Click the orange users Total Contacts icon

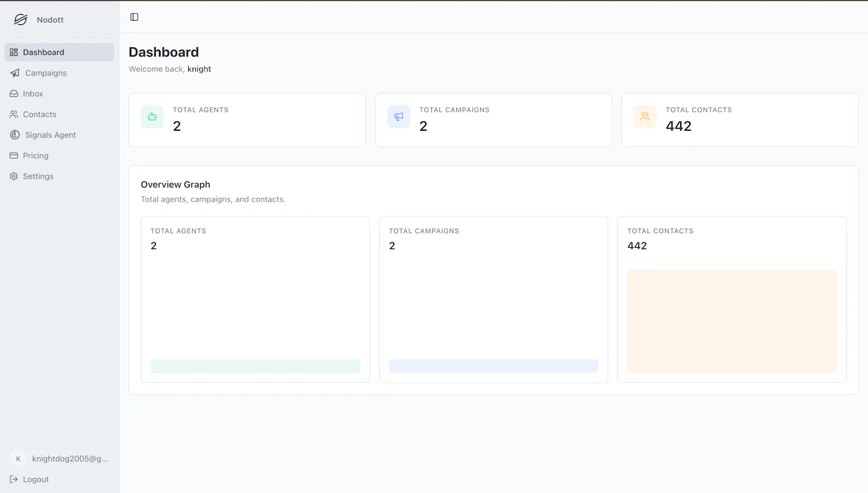click(645, 117)
